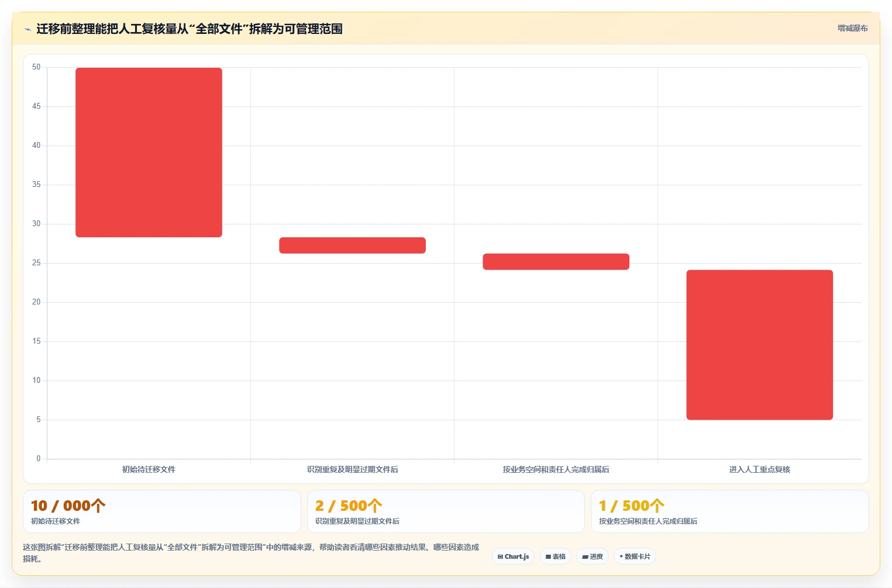
Task: Click the 表格 tag chip
Action: [x=556, y=556]
